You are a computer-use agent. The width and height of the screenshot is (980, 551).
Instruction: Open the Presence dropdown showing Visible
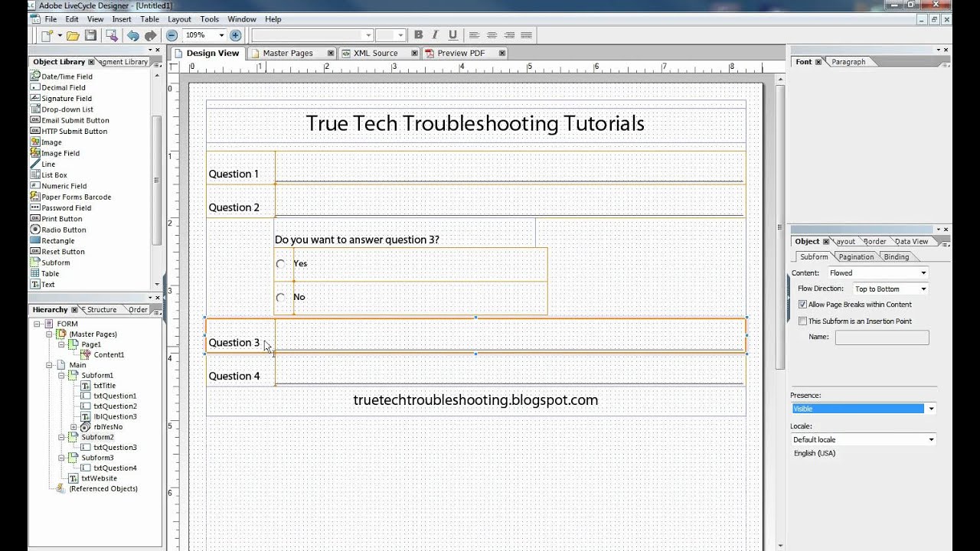coord(864,409)
